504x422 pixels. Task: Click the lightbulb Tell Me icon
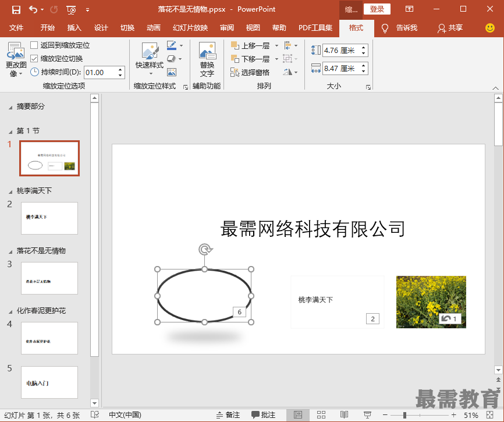[385, 29]
